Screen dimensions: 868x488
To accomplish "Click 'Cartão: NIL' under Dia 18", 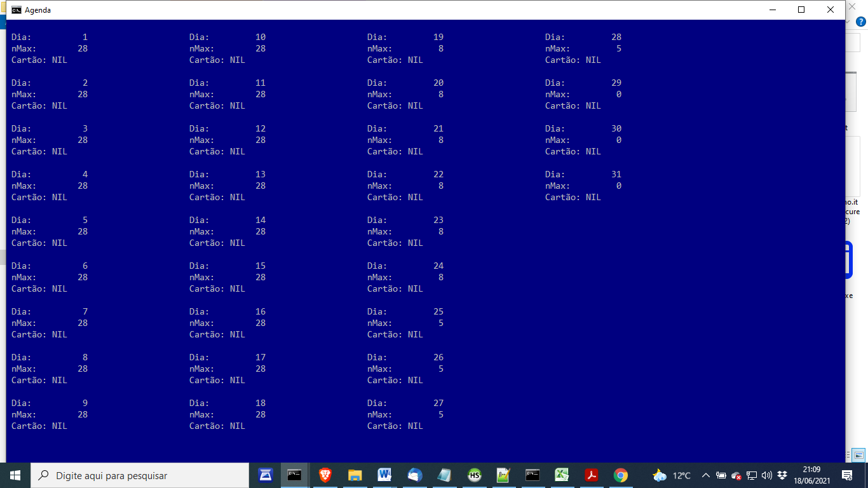I will tap(217, 426).
